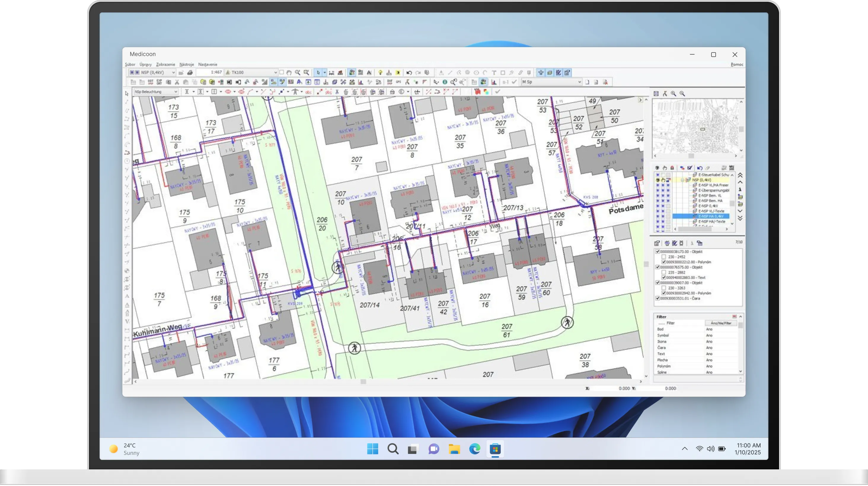Uncheck 000940002883.00 - Text checkbox

click(664, 278)
